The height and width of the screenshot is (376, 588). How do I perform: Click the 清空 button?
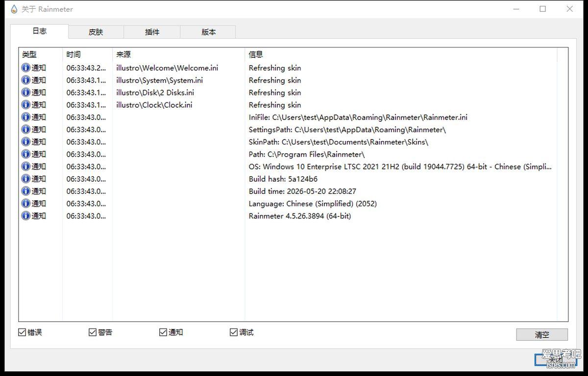(542, 334)
